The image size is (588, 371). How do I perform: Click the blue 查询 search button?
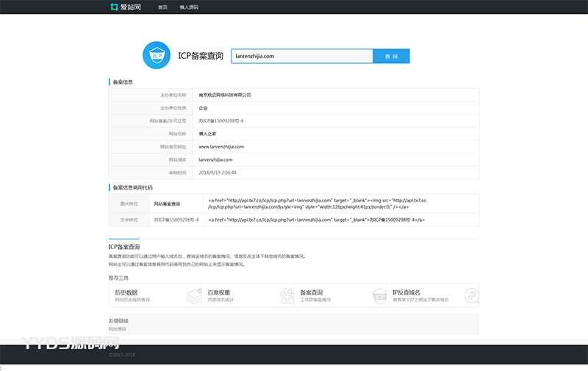click(391, 57)
